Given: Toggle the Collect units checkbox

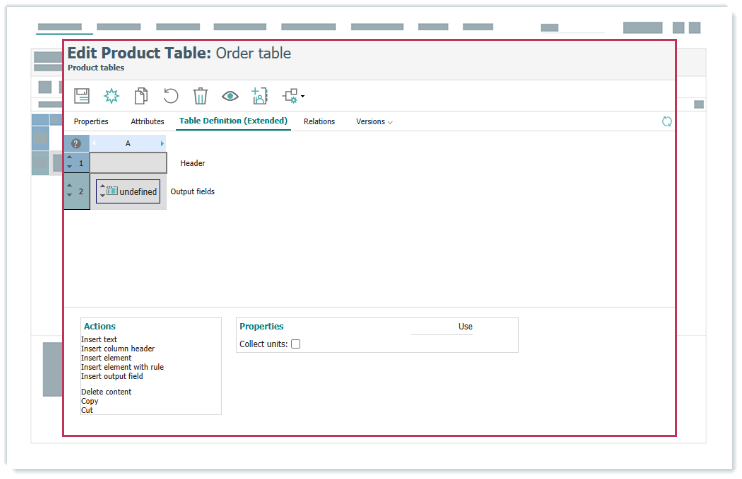Looking at the screenshot, I should (x=295, y=344).
